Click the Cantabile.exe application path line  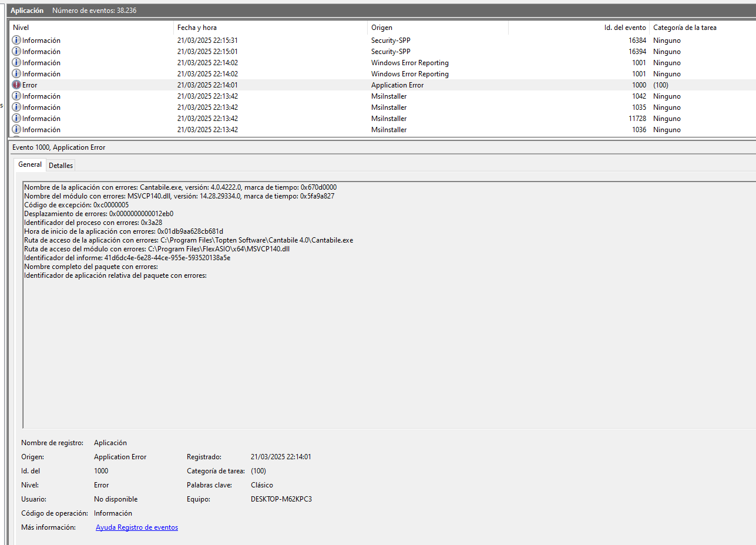tap(189, 240)
